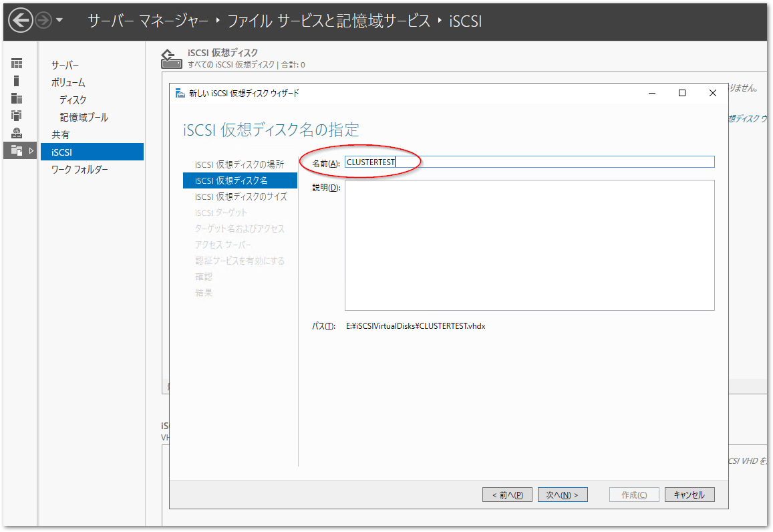Expand File and Storage Services arrow
The width and height of the screenshot is (773, 532).
click(31, 150)
